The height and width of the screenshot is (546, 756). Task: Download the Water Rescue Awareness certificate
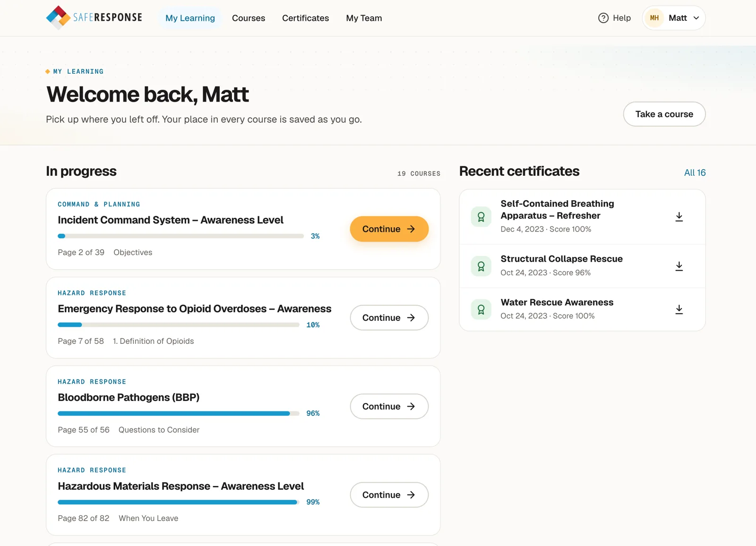point(679,309)
